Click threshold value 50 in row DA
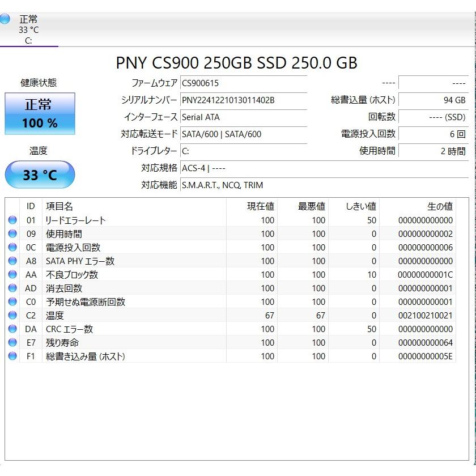Screen dimensions: 476x476 372,329
